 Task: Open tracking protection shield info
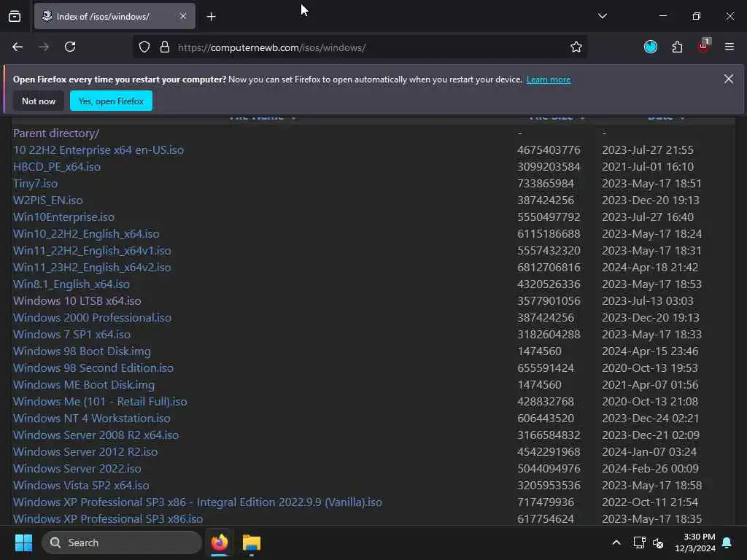click(x=144, y=47)
